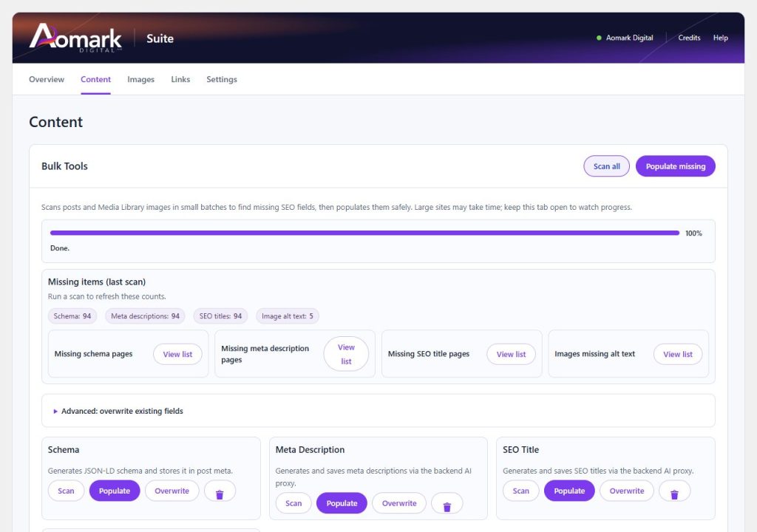
Task: View list of images missing alt text
Action: click(x=678, y=354)
